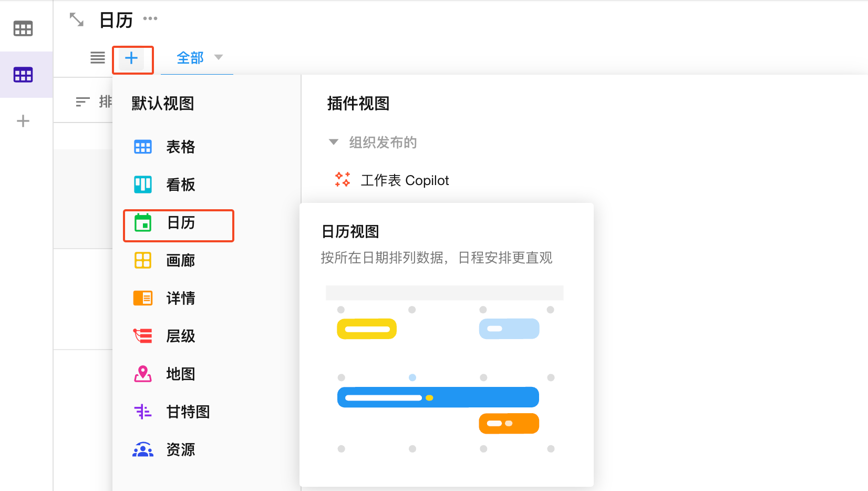Viewport: 868px width, 491px height.
Task: Add new worksheet via sidebar plus
Action: tap(23, 121)
